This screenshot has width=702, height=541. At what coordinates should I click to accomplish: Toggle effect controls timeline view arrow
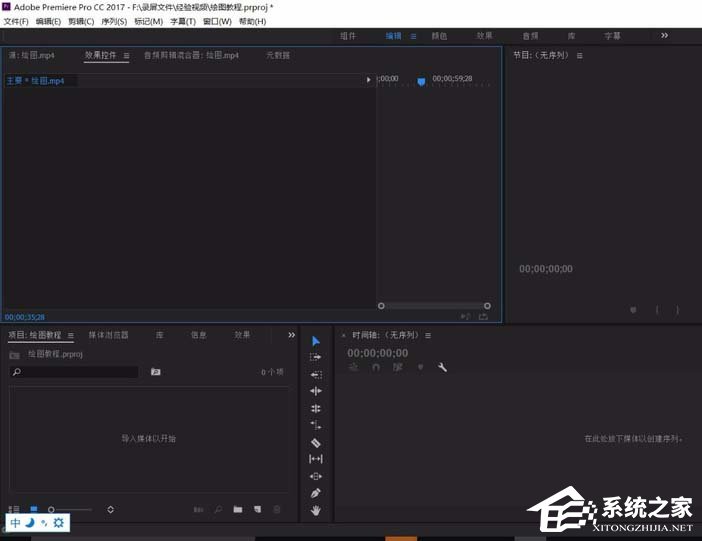(x=368, y=80)
